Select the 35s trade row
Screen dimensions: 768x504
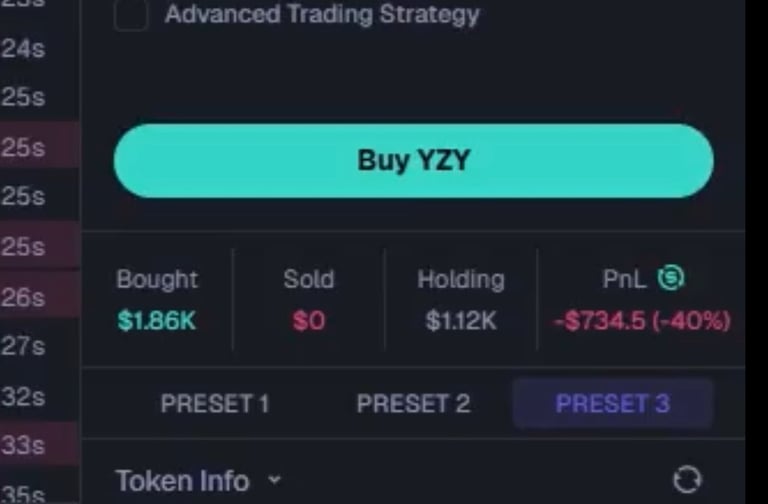click(23, 493)
